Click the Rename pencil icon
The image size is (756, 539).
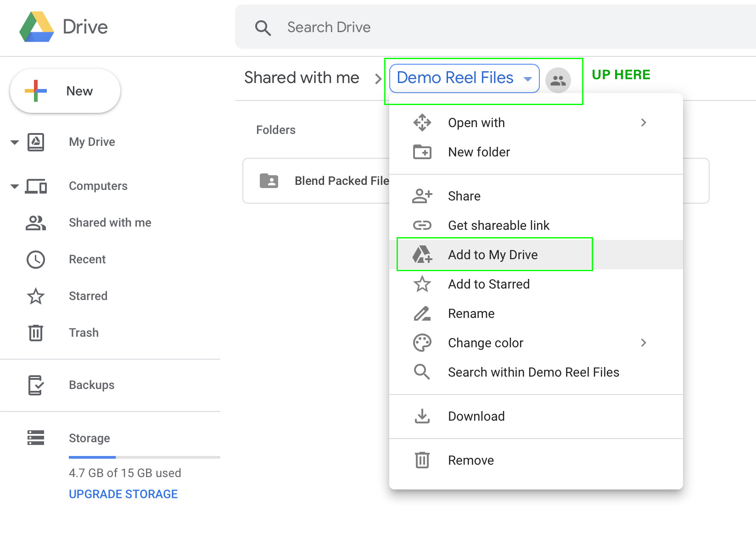click(x=422, y=313)
